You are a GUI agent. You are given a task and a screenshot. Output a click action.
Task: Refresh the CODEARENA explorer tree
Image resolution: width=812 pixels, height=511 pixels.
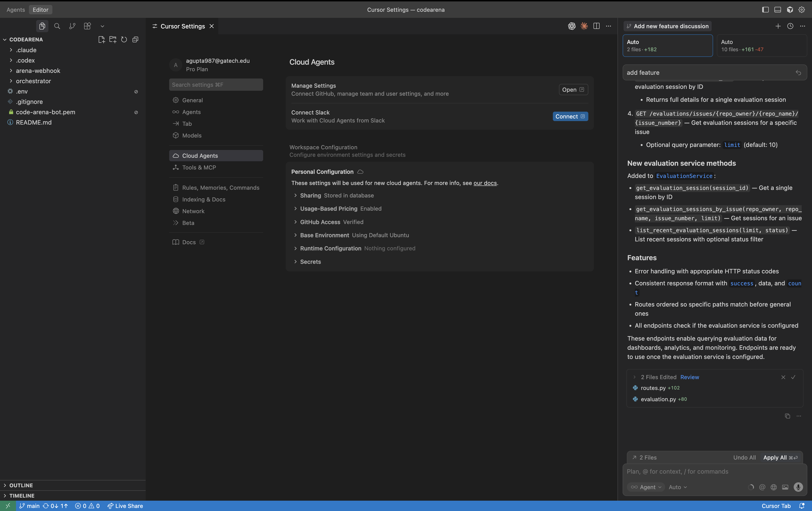[x=124, y=39]
